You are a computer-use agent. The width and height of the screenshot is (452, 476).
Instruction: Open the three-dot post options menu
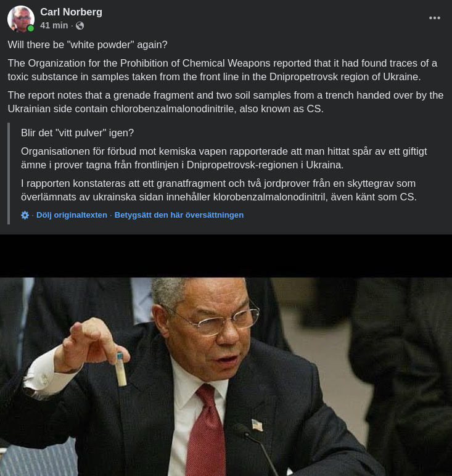[x=434, y=18]
